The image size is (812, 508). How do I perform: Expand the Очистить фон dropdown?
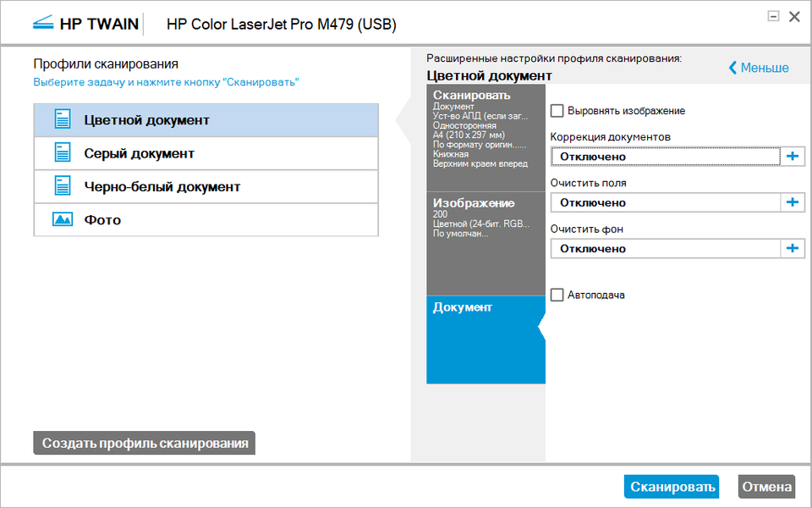pyautogui.click(x=665, y=248)
